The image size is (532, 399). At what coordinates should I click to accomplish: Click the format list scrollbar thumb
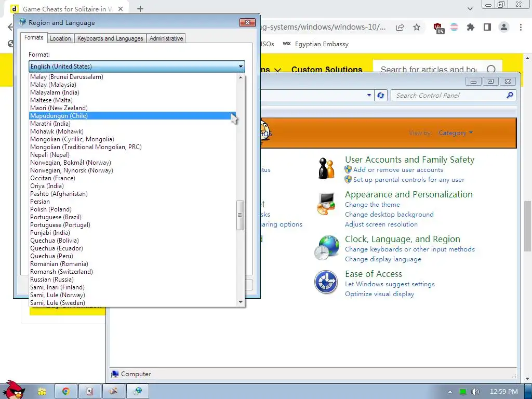click(x=240, y=215)
